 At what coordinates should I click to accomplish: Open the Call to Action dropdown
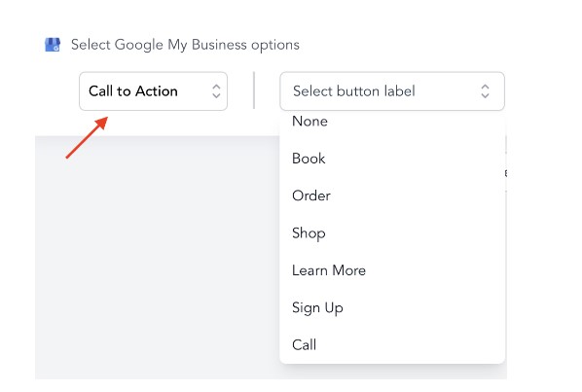click(154, 91)
